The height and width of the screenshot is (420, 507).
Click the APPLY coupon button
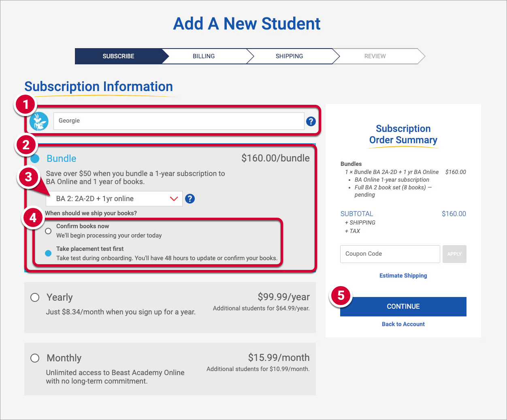pyautogui.click(x=454, y=254)
